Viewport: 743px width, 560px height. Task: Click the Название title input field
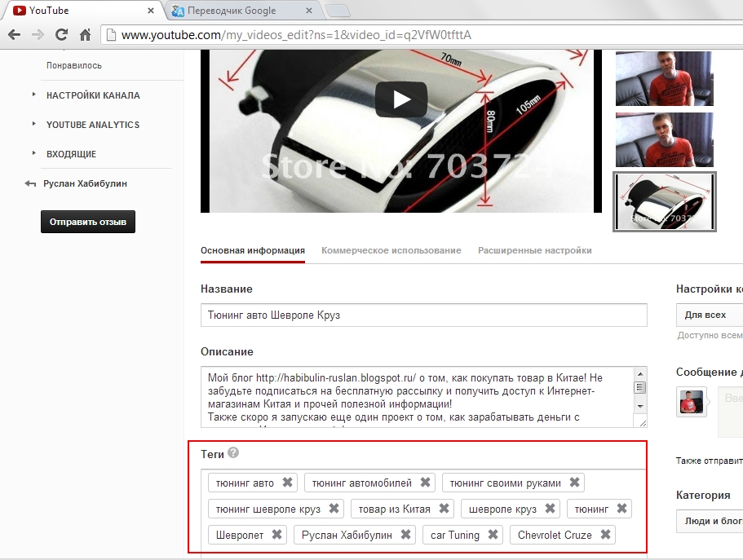point(423,315)
